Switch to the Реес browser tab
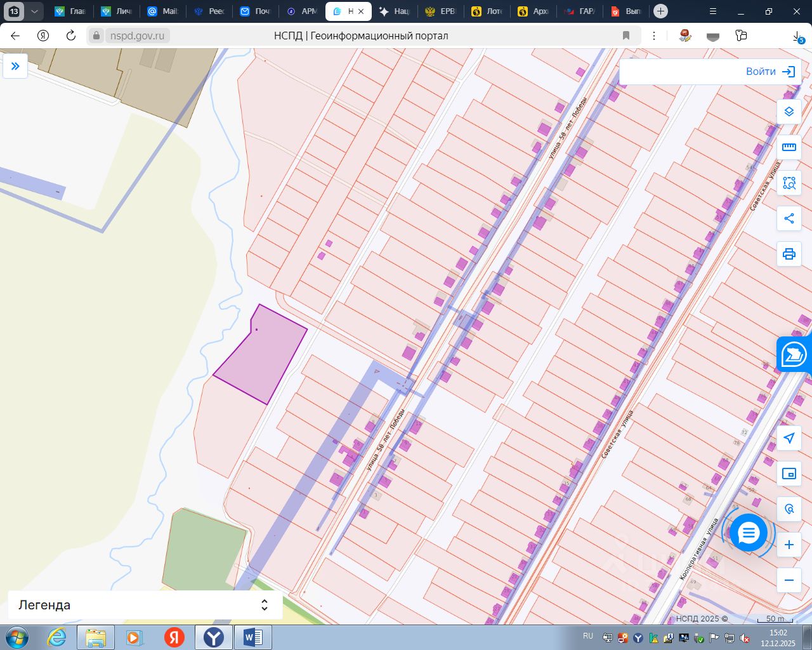 point(209,11)
